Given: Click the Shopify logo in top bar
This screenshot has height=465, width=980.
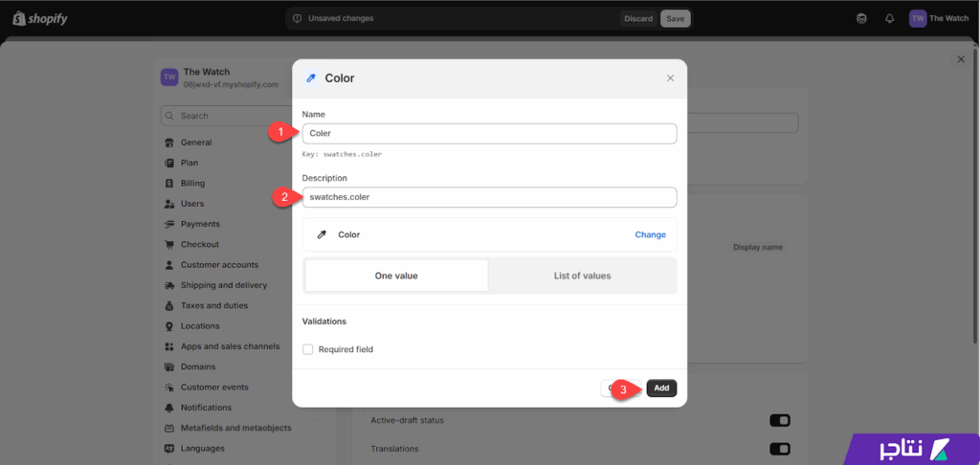Looking at the screenshot, I should pyautogui.click(x=40, y=18).
